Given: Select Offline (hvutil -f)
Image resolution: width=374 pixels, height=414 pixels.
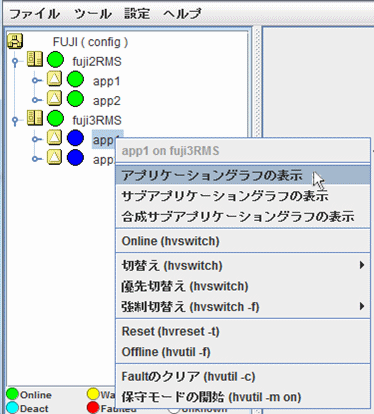Looking at the screenshot, I should click(x=243, y=352).
